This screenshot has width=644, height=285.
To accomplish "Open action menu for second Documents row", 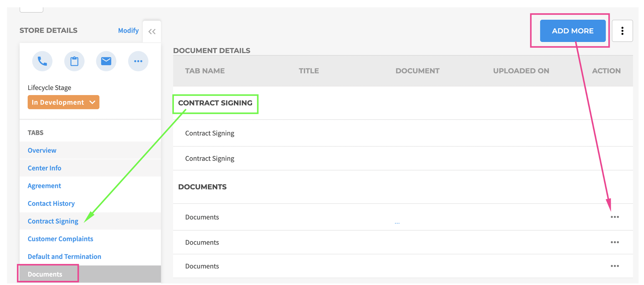I will [x=614, y=242].
